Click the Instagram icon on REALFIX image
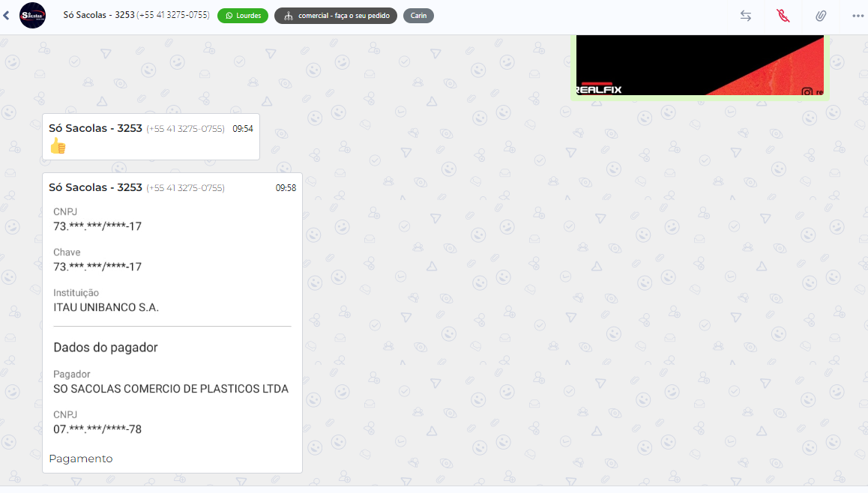868x493 pixels. [807, 92]
